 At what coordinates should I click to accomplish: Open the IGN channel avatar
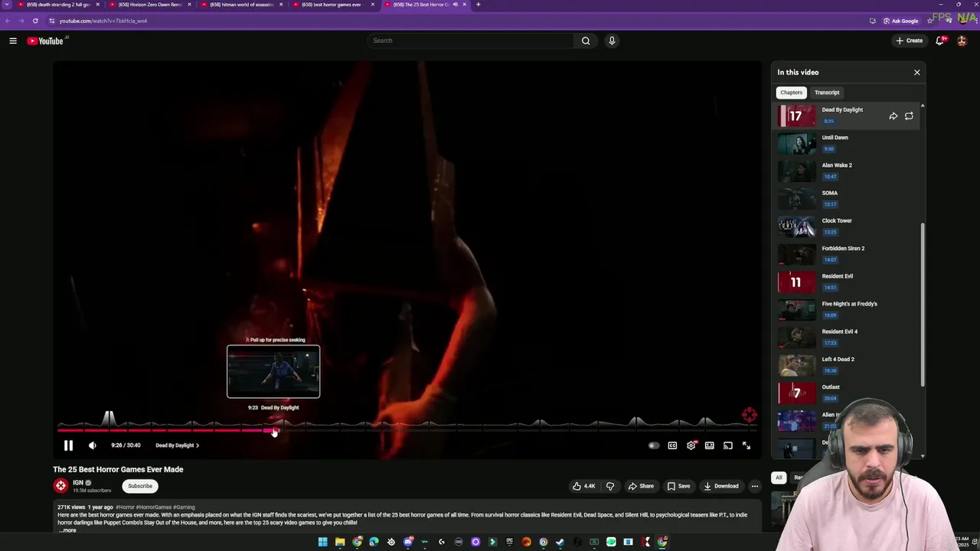tap(60, 485)
